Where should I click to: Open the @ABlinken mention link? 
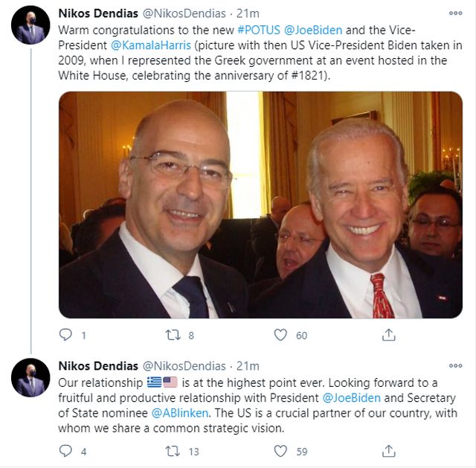[x=180, y=413]
